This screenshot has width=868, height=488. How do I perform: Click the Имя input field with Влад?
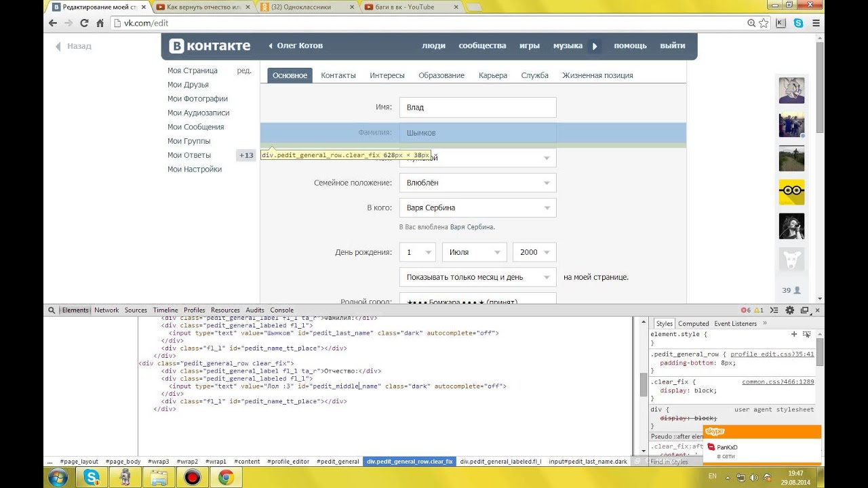[x=478, y=107]
